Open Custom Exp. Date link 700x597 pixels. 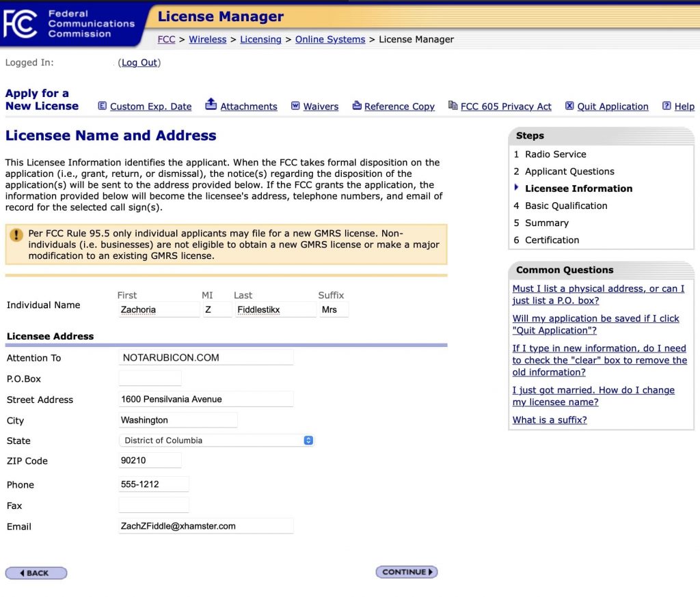(151, 107)
